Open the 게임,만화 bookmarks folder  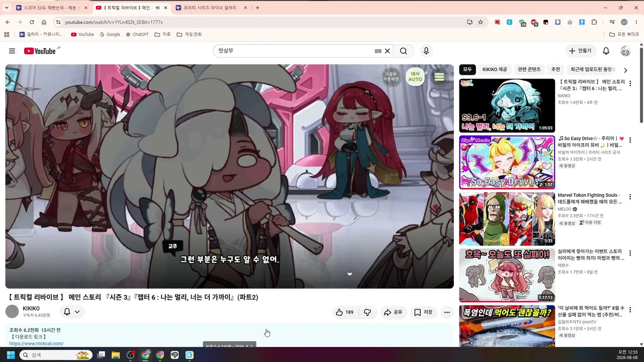point(189,34)
